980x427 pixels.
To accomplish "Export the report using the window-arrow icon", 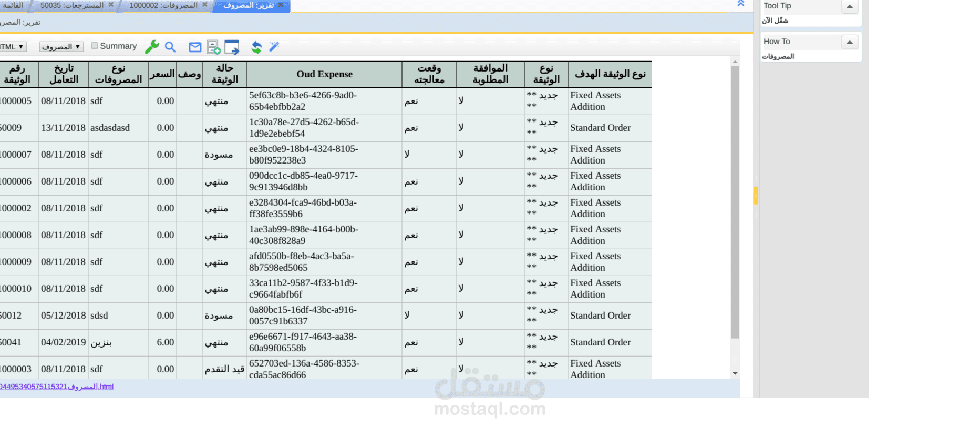I will coord(232,47).
